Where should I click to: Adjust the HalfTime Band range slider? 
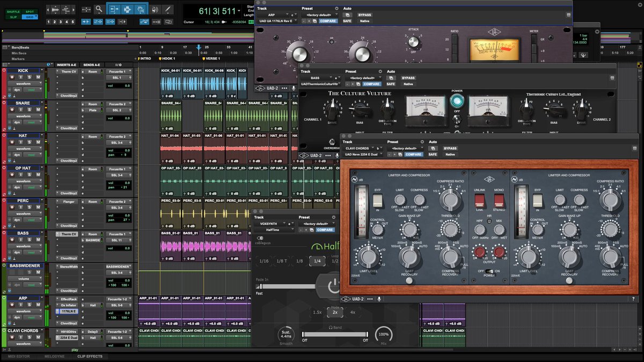(x=335, y=334)
